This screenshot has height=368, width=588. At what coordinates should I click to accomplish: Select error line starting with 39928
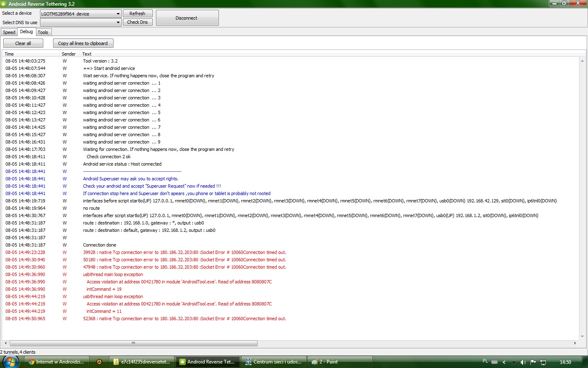point(185,252)
